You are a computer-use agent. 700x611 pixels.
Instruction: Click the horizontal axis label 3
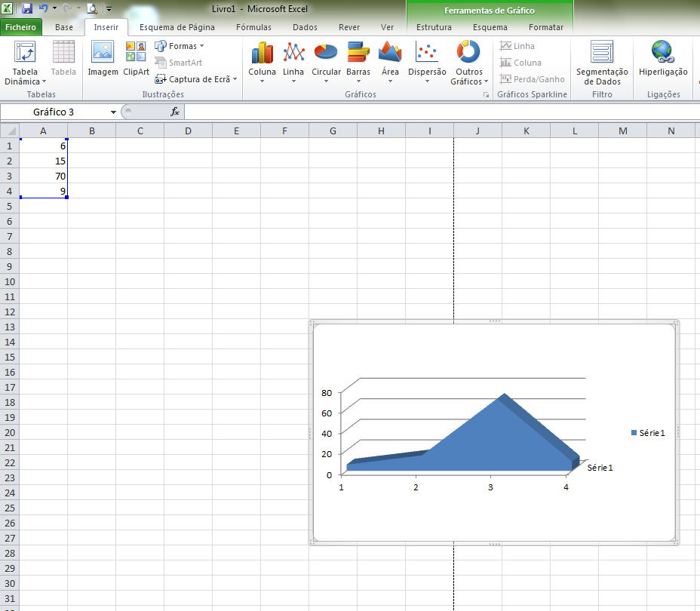(490, 487)
